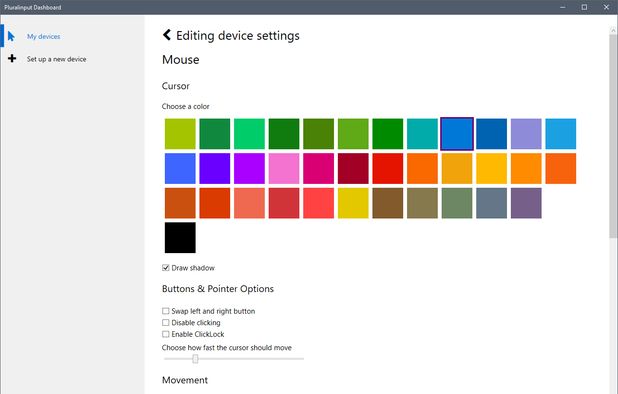
Task: Select the yellow swatch in third row
Action: click(353, 203)
